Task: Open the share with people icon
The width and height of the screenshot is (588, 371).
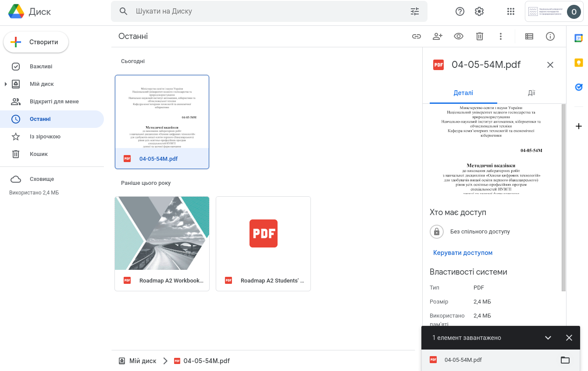Action: click(437, 36)
